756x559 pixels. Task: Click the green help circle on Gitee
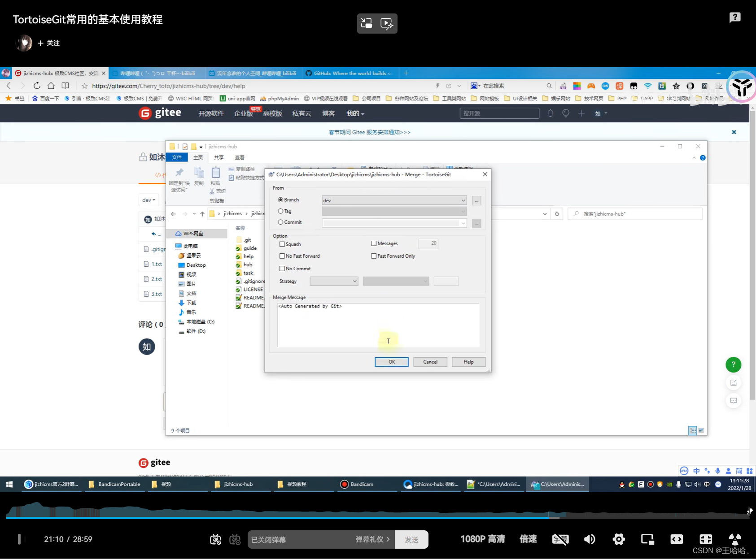click(x=734, y=364)
